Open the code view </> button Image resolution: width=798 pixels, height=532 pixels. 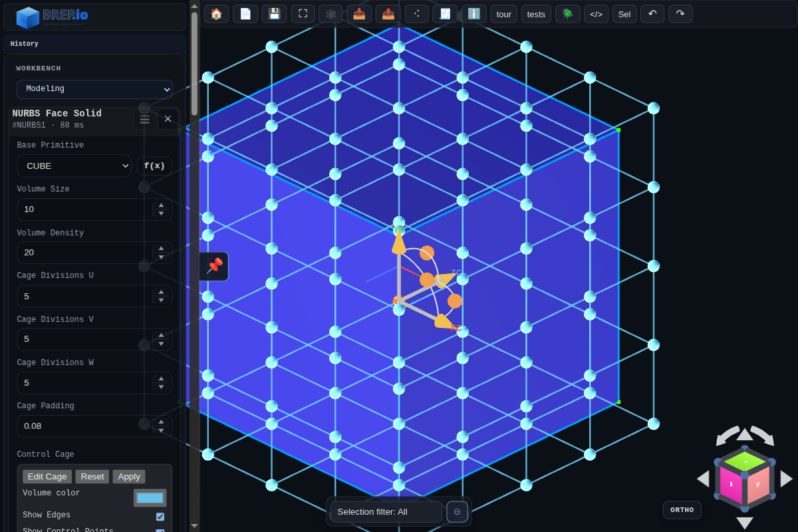596,14
